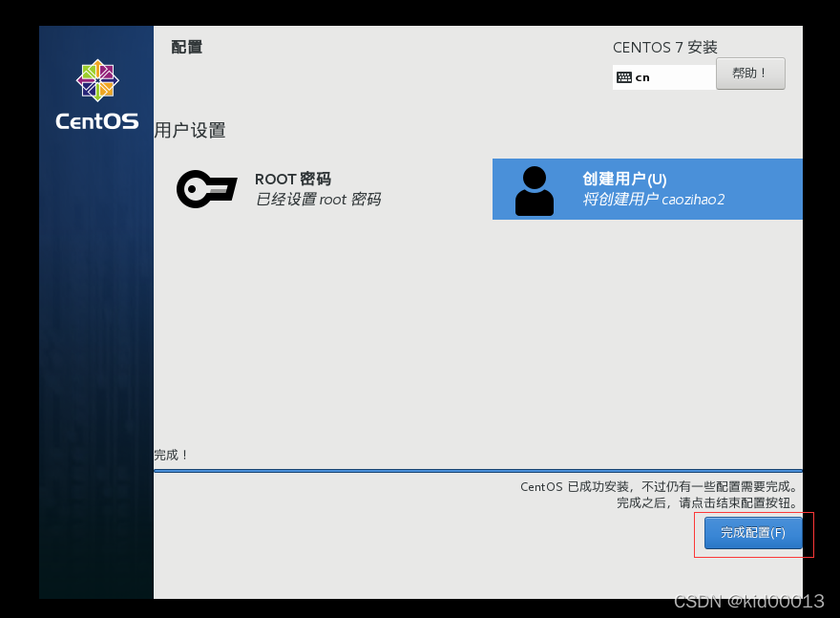The image size is (840, 618).
Task: Click the text 将创建用户 caozihao2
Action: coord(654,200)
